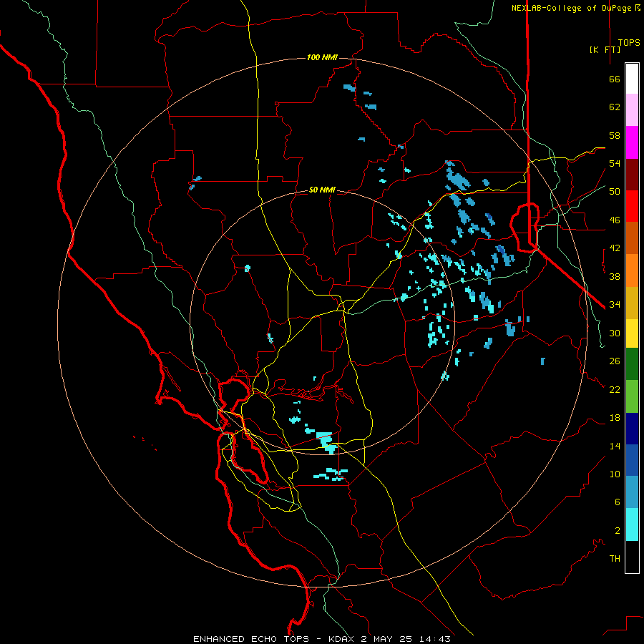Click the "14" legend value
This screenshot has height=644, width=644.
(x=615, y=446)
